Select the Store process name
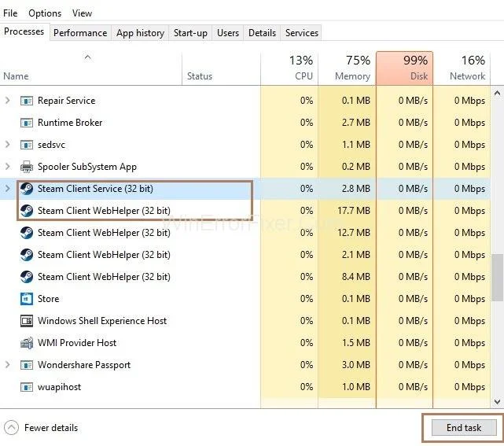 [48, 299]
